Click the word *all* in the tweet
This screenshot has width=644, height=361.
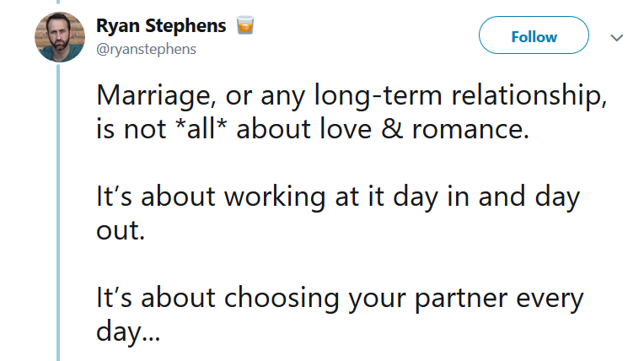(x=201, y=129)
